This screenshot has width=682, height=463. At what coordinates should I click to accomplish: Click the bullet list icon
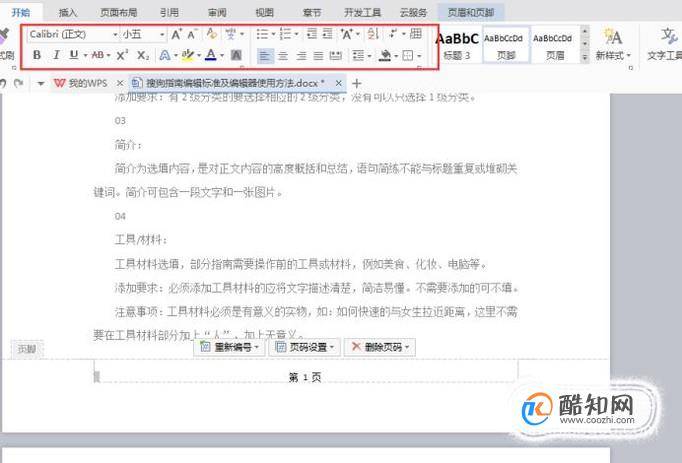click(262, 34)
